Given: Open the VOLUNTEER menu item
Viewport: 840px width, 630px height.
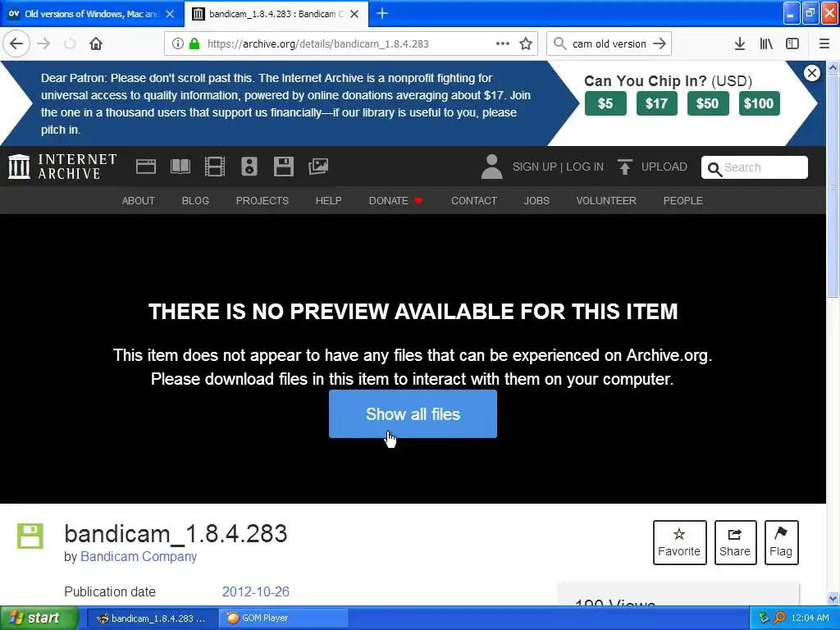Looking at the screenshot, I should coord(606,201).
